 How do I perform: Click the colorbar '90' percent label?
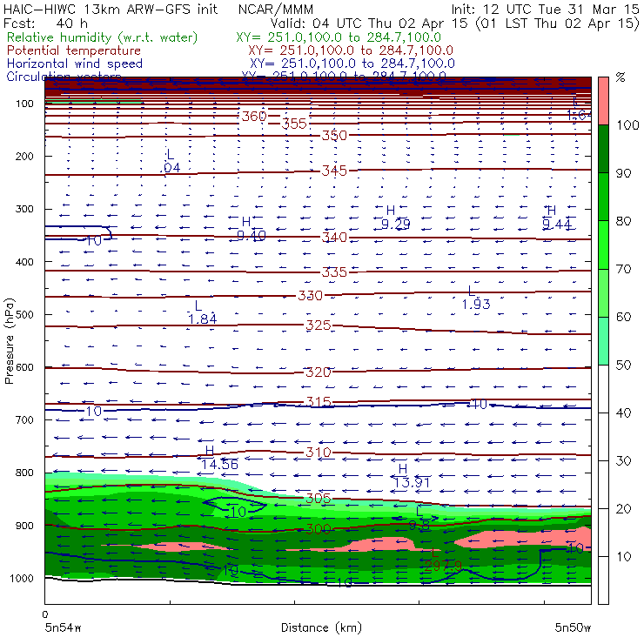[x=623, y=173]
